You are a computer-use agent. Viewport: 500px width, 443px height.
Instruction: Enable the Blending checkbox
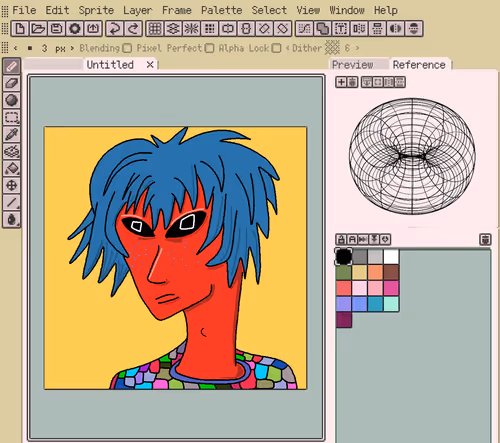coord(127,48)
